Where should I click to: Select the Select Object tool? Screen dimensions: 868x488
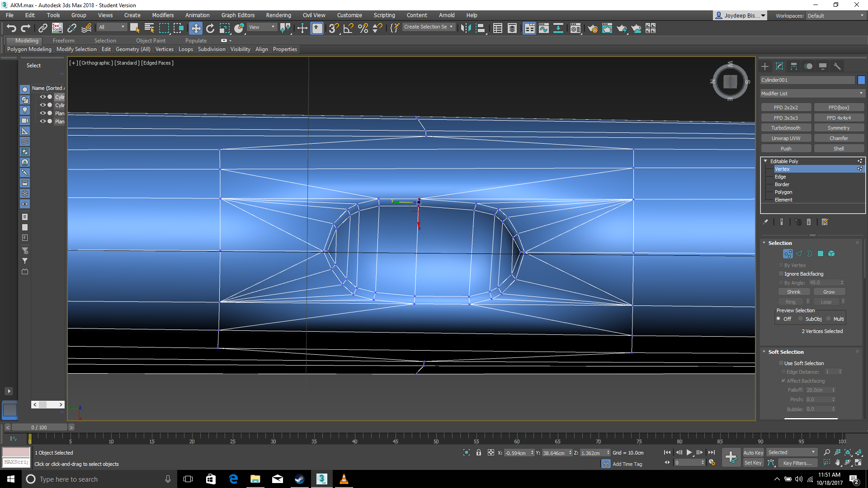(x=134, y=28)
